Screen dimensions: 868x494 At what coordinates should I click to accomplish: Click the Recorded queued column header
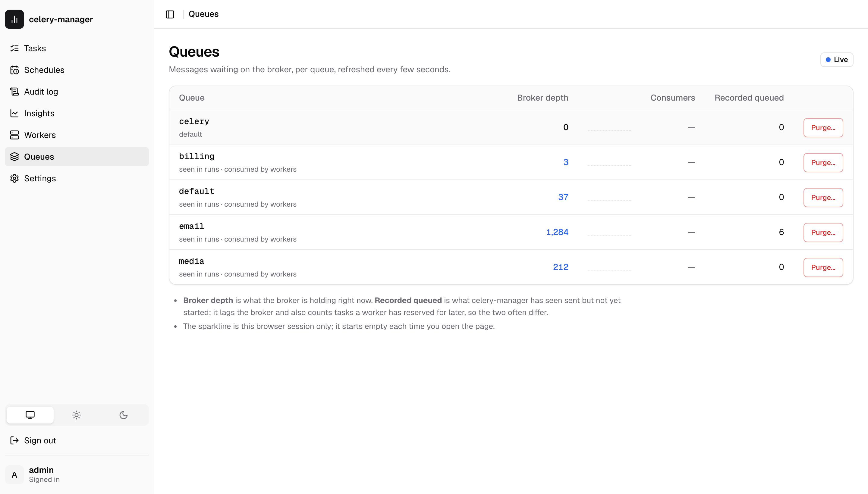749,98
